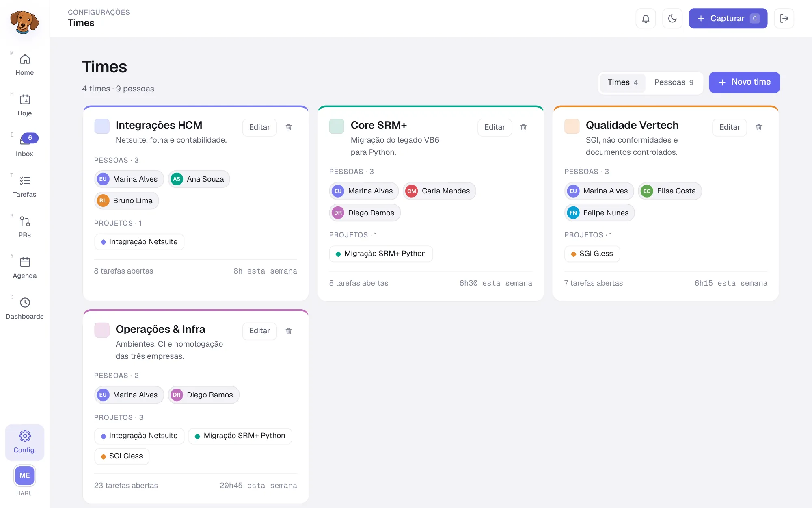Click Integrações HCM color swatch
The image size is (812, 508).
pos(102,126)
